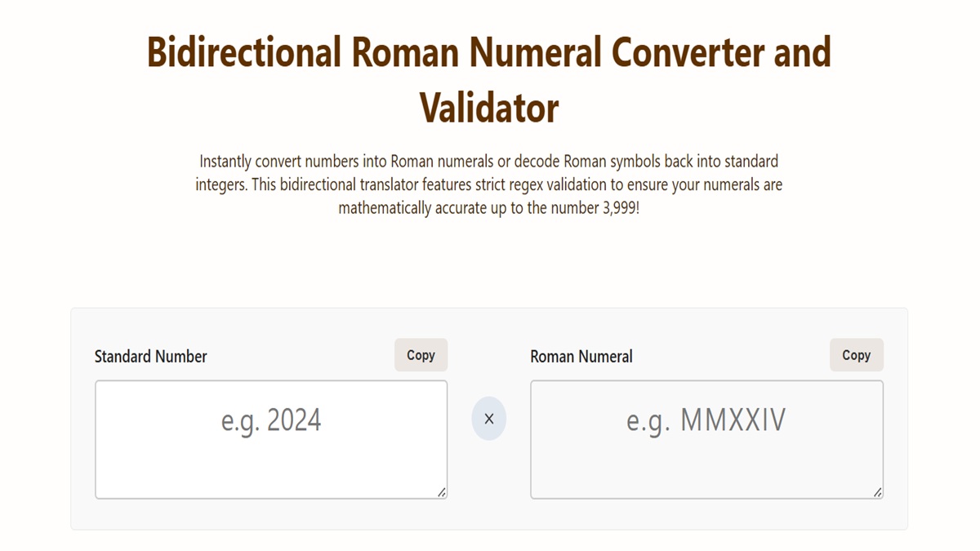Grab the Standard Number box resize handle
This screenshot has width=980, height=551.
[x=442, y=492]
